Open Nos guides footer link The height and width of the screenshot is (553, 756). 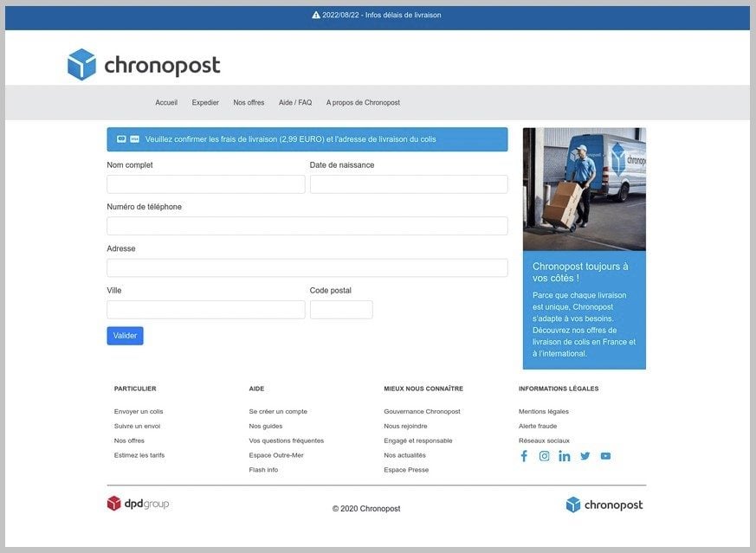[x=266, y=426]
